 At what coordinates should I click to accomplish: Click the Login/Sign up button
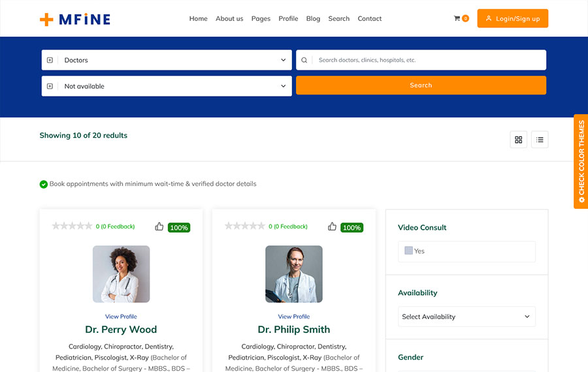tap(512, 19)
